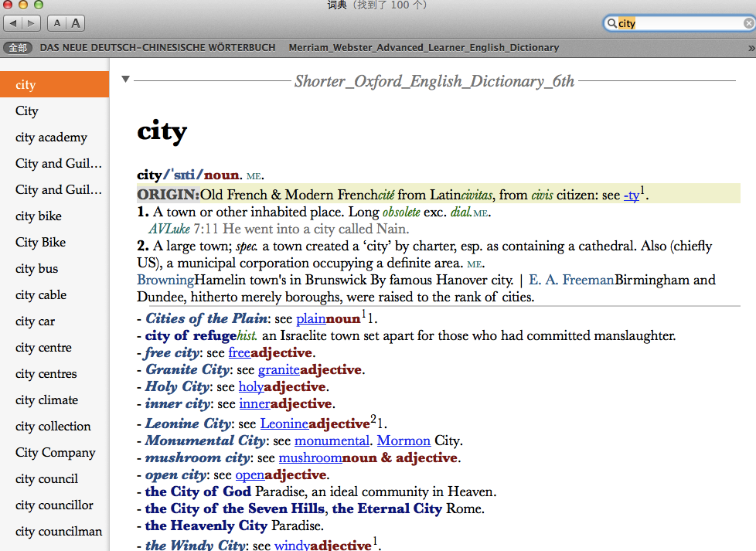Click the phrase 'the City of God'
The width and height of the screenshot is (756, 551).
tap(198, 491)
